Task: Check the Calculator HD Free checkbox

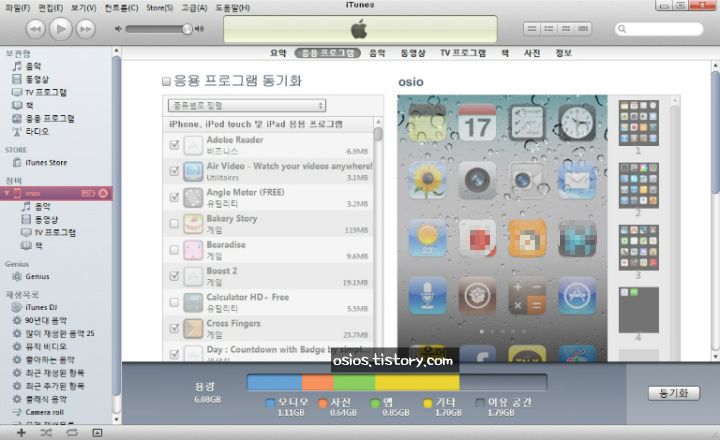Action: tap(174, 302)
